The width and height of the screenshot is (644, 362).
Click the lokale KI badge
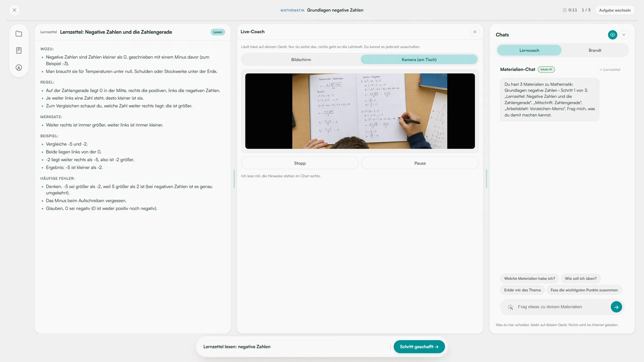click(x=546, y=69)
